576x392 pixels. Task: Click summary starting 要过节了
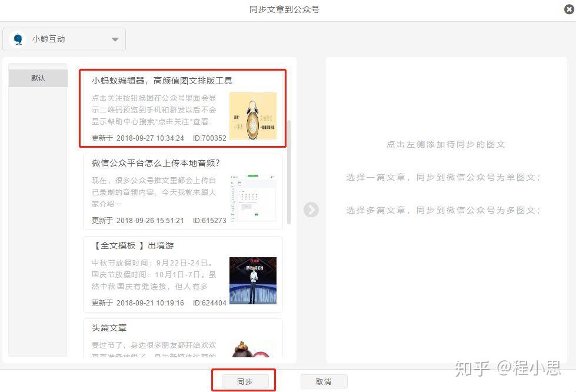pyautogui.click(x=154, y=350)
